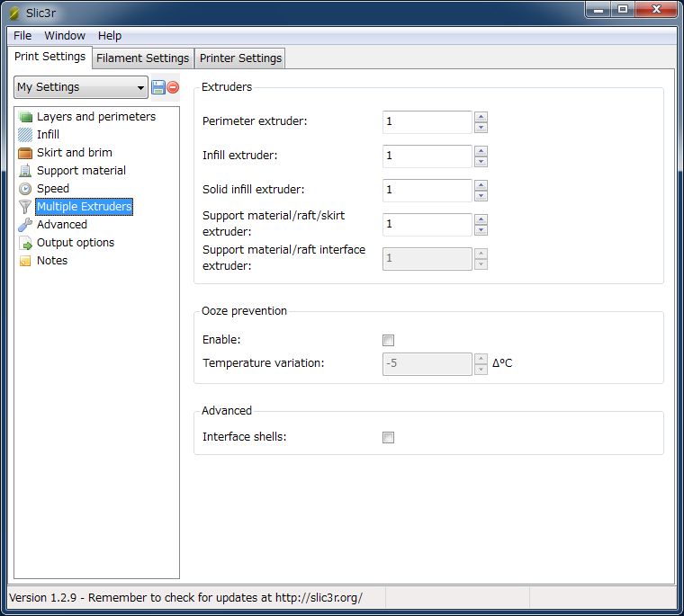The width and height of the screenshot is (684, 616).
Task: Click the Temperature variation field
Action: [427, 364]
